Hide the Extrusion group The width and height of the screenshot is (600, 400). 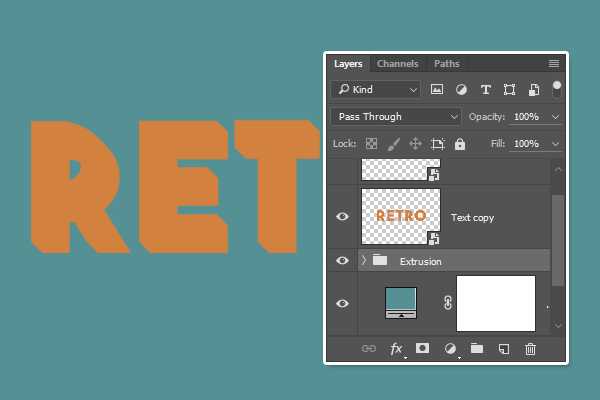pyautogui.click(x=343, y=261)
